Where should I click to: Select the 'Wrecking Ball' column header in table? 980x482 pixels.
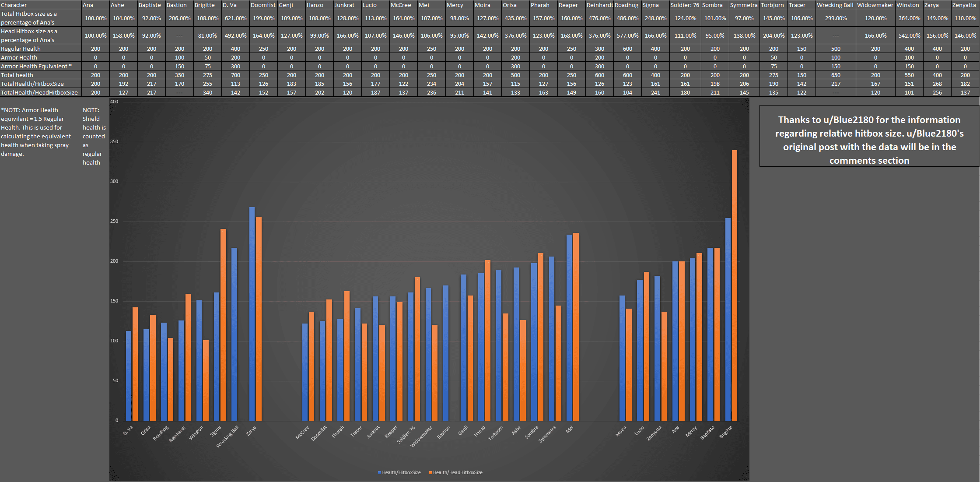click(836, 5)
